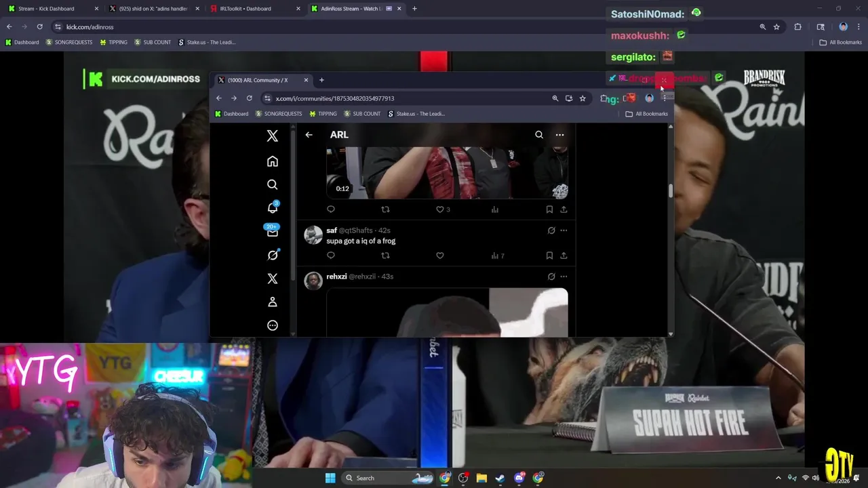The height and width of the screenshot is (488, 868).
Task: Open more options on saf's post
Action: [564, 230]
